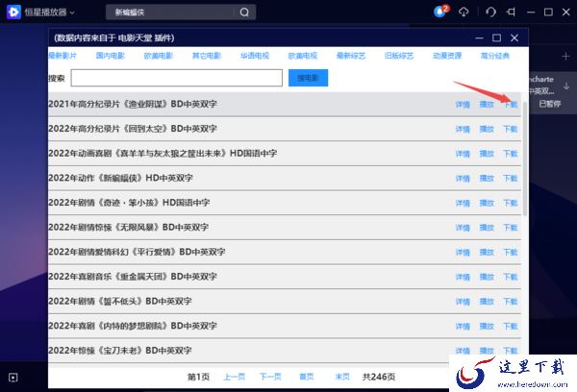Click the headset support icon
The height and width of the screenshot is (392, 577).
[490, 12]
